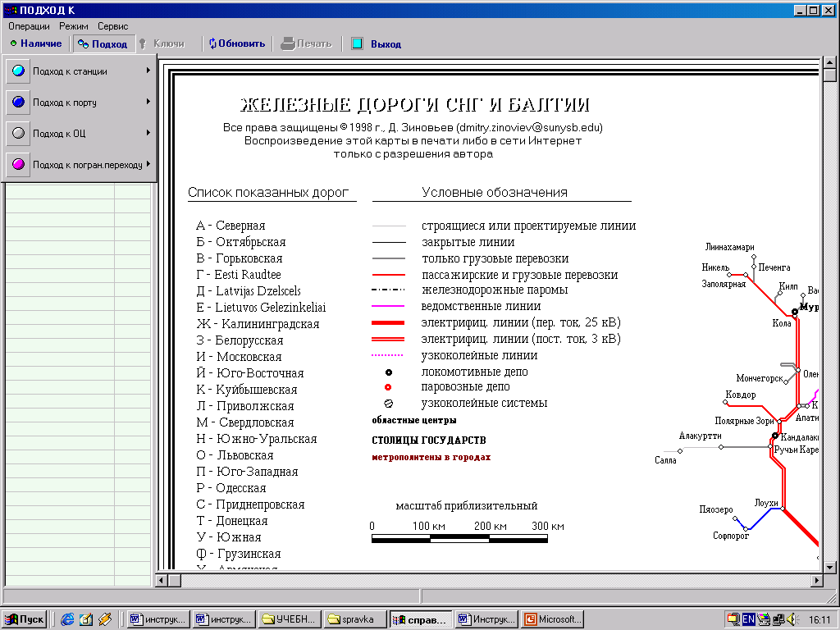
Task: Click the Обновить toolbar button label
Action: 242,43
